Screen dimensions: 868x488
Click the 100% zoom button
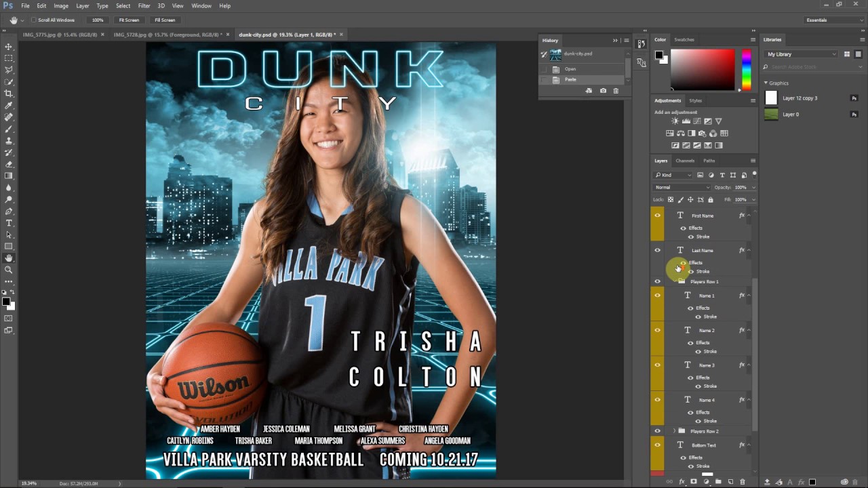(x=98, y=20)
